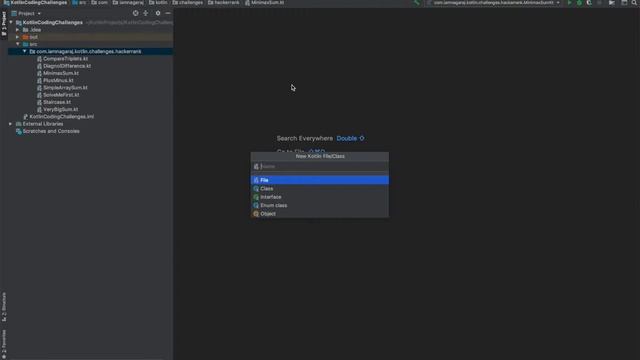Click the Name field in New Kotlin dialog
This screenshot has width=640, height=360.
(320, 167)
